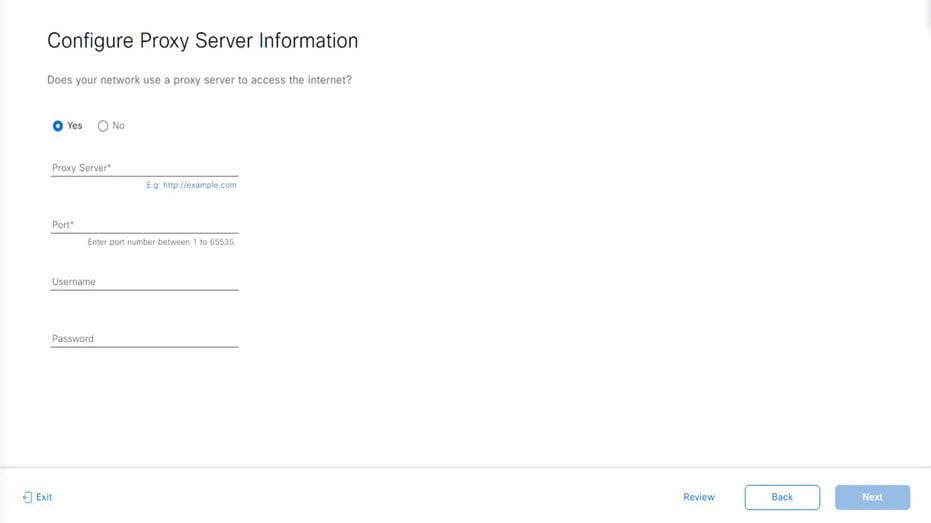Image resolution: width=931 pixels, height=523 pixels.
Task: Select the No radio button
Action: click(x=103, y=126)
